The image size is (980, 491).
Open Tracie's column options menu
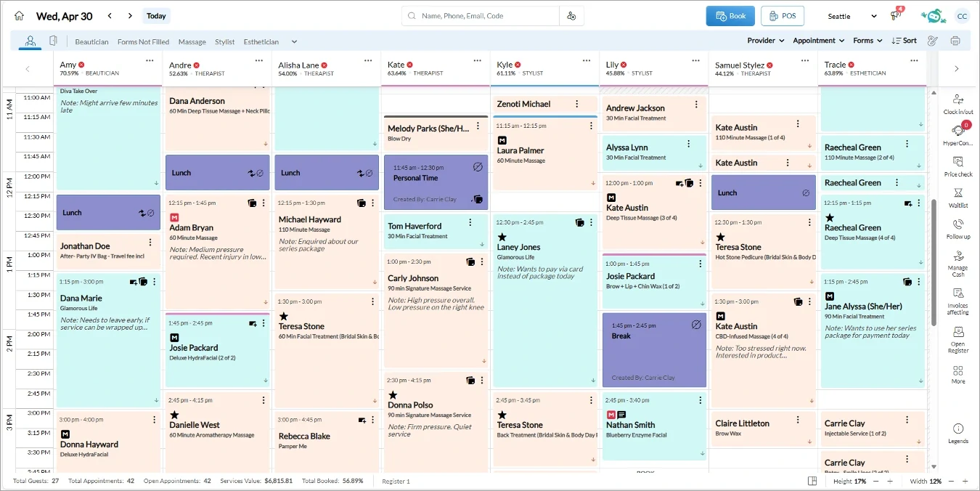click(914, 61)
